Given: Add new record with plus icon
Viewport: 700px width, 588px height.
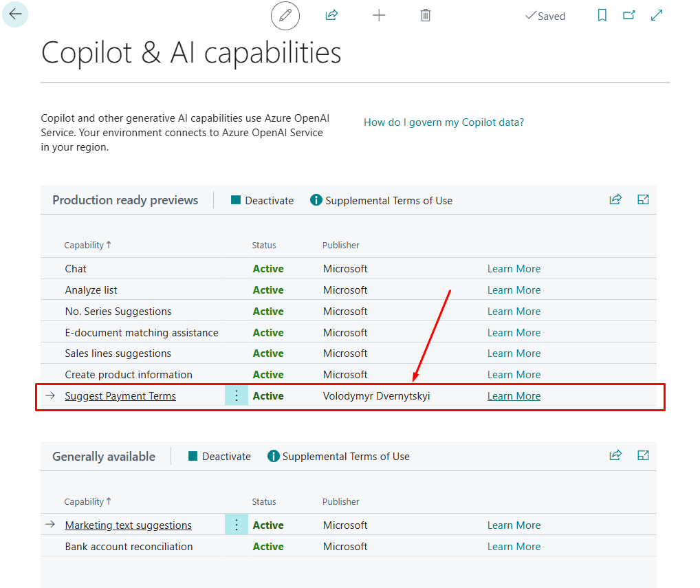Looking at the screenshot, I should point(379,16).
